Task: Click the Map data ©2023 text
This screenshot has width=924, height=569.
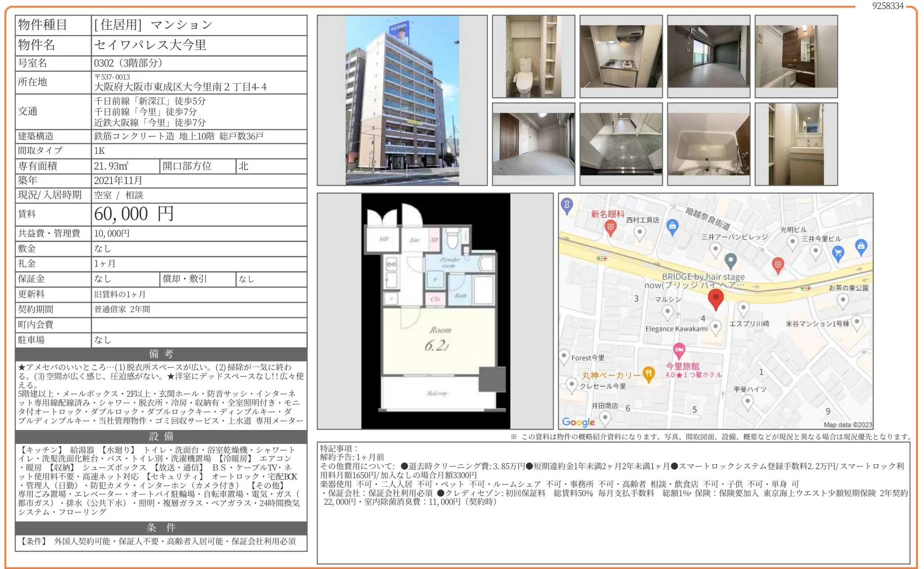Action: click(847, 425)
